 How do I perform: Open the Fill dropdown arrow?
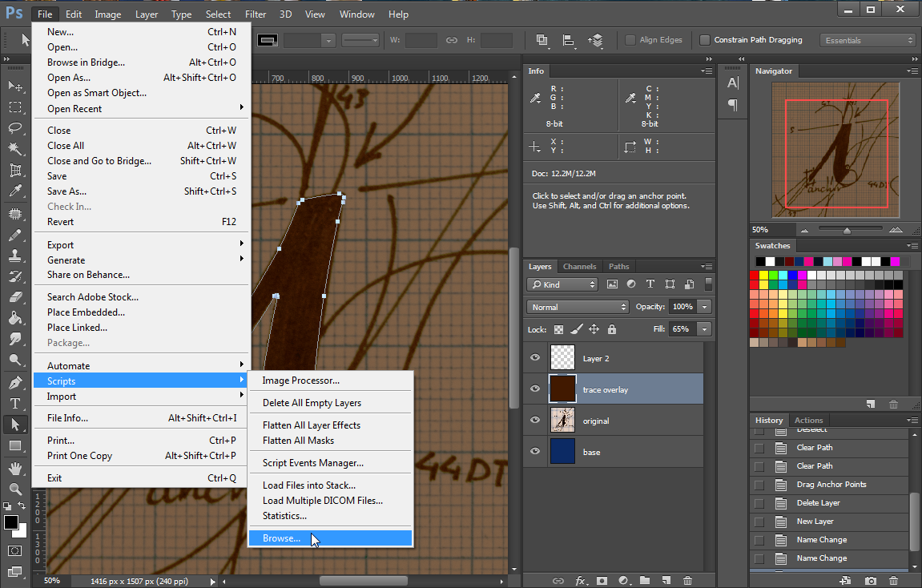click(x=704, y=329)
